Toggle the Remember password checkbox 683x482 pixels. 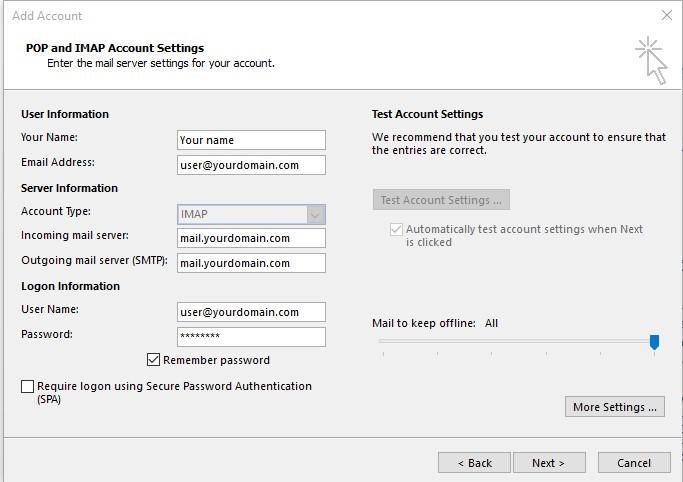153,360
